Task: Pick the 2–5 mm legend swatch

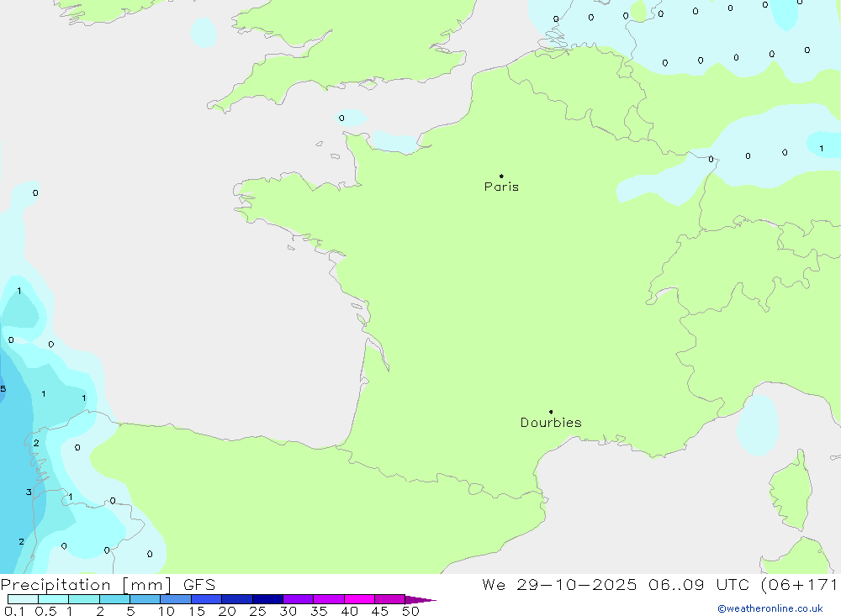Action: coord(114,599)
